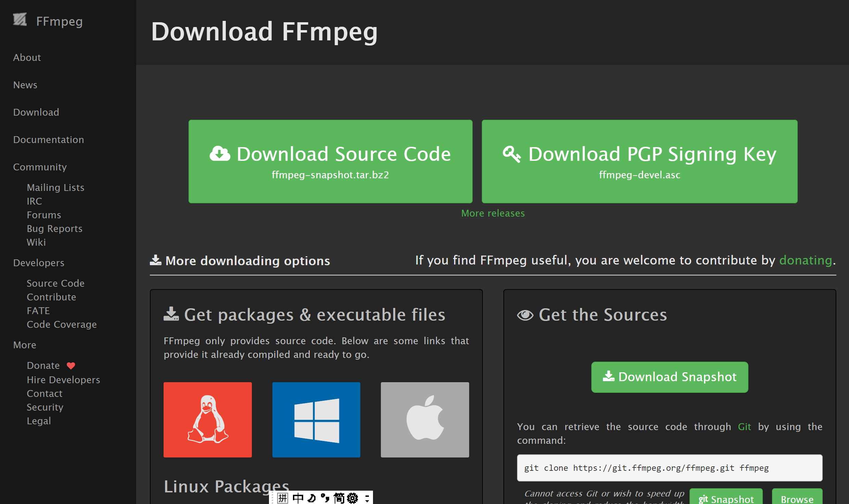This screenshot has width=849, height=504.
Task: Select the About menu item
Action: pyautogui.click(x=26, y=57)
